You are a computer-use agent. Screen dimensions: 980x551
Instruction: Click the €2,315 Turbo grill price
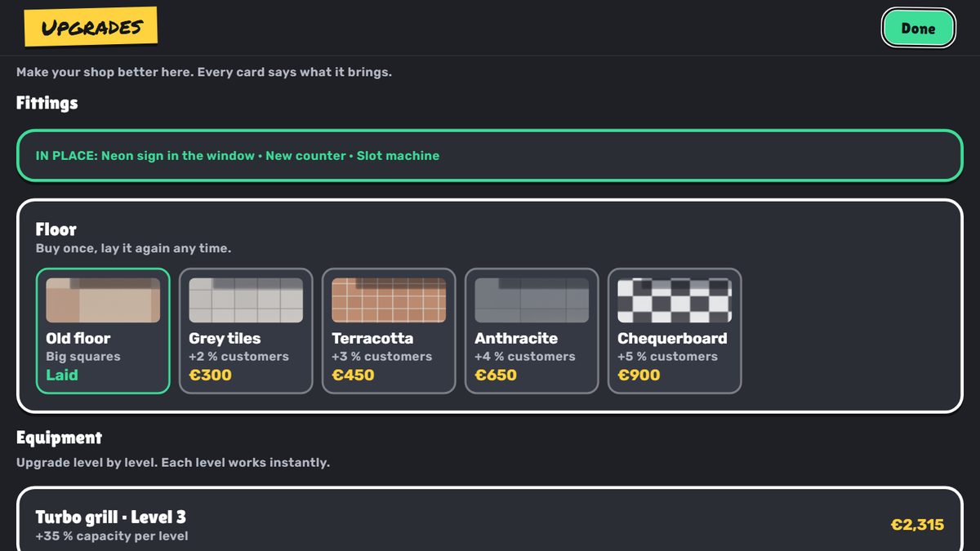click(x=917, y=525)
